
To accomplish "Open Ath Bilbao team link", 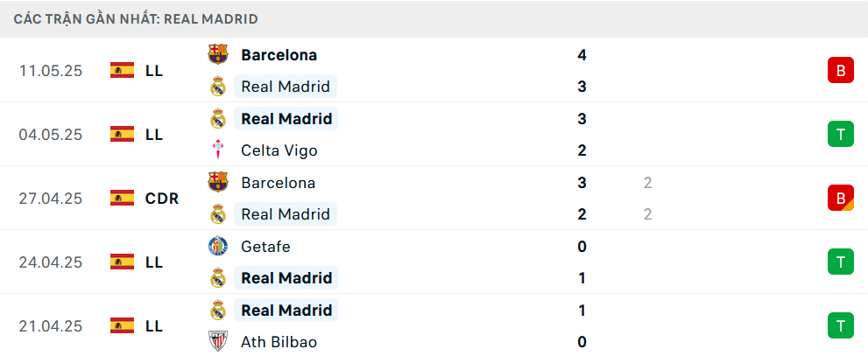I will 279,342.
